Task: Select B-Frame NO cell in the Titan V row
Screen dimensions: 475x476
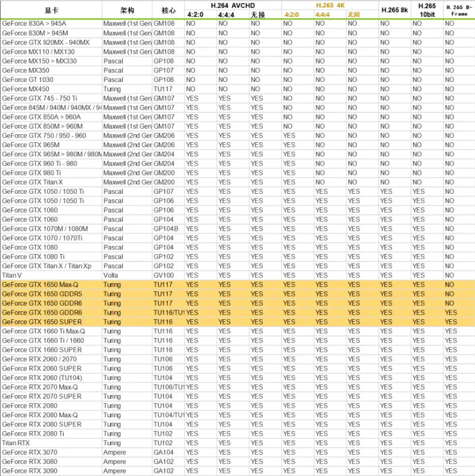Action: (x=450, y=275)
